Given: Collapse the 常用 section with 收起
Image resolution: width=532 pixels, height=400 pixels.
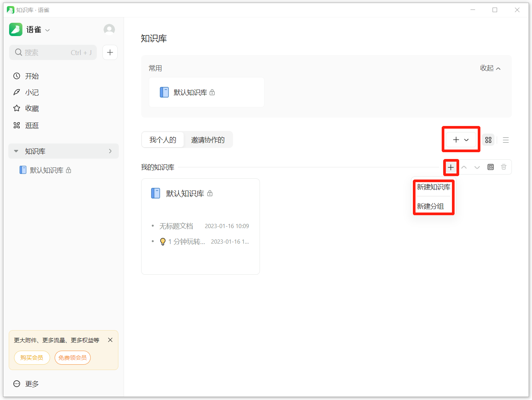Looking at the screenshot, I should pos(490,68).
